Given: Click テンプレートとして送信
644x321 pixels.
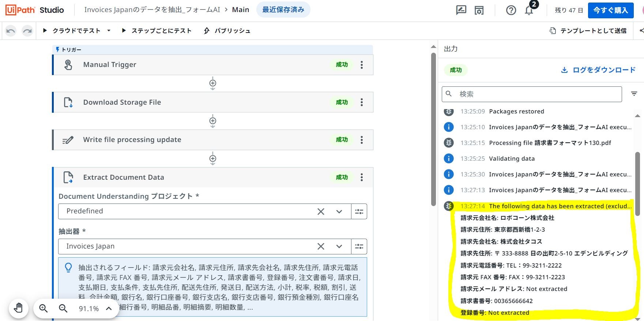Looking at the screenshot, I should (x=588, y=31).
